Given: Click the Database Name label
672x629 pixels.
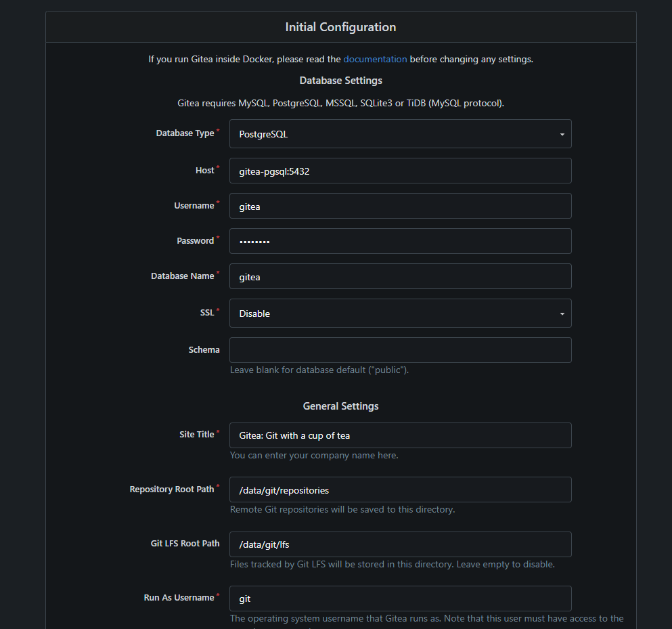Looking at the screenshot, I should [183, 276].
